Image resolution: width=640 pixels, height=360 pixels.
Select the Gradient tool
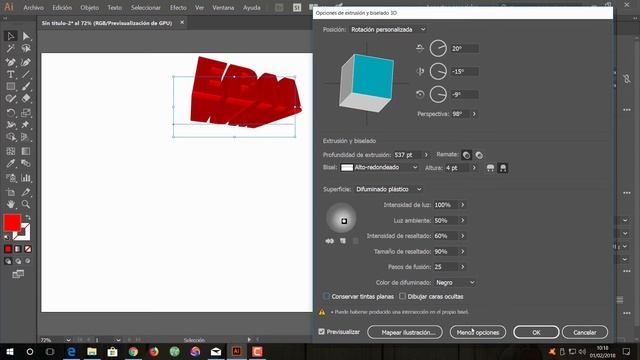tap(26, 151)
